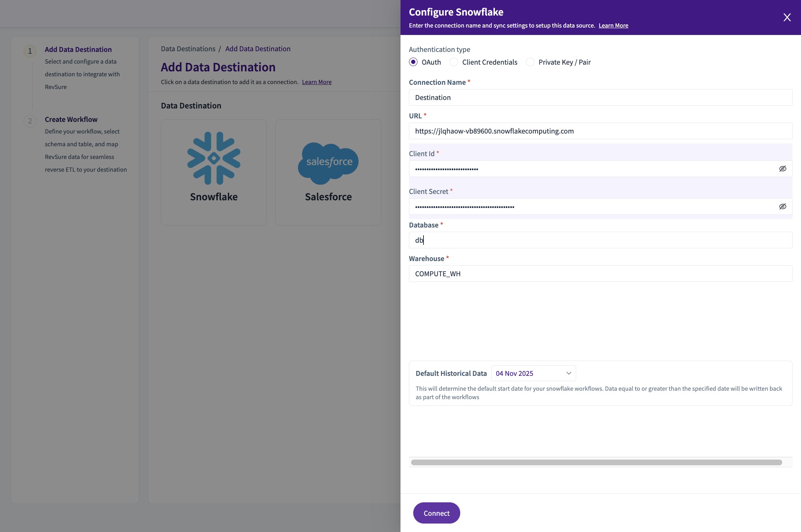Focus the Connection Name text field

600,97
